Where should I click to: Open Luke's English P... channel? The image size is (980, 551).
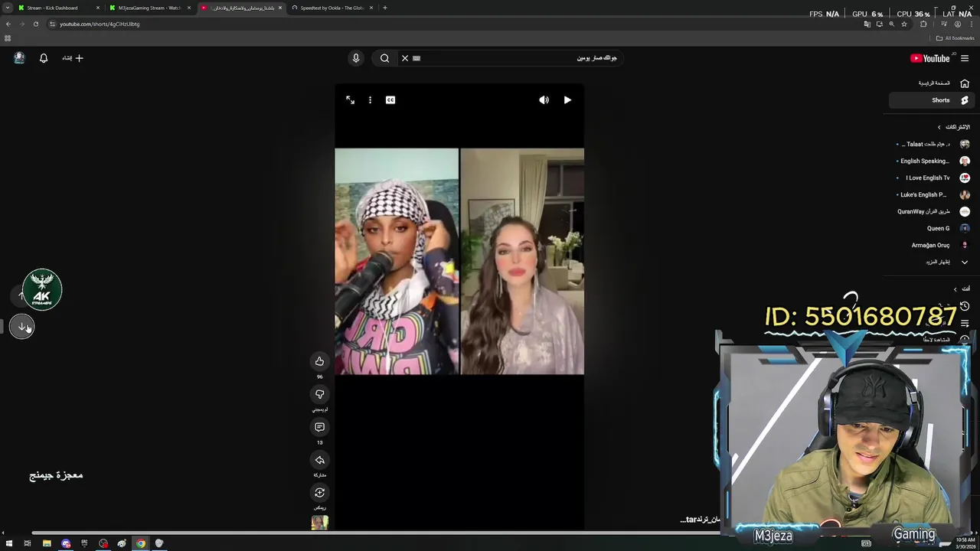(931, 194)
